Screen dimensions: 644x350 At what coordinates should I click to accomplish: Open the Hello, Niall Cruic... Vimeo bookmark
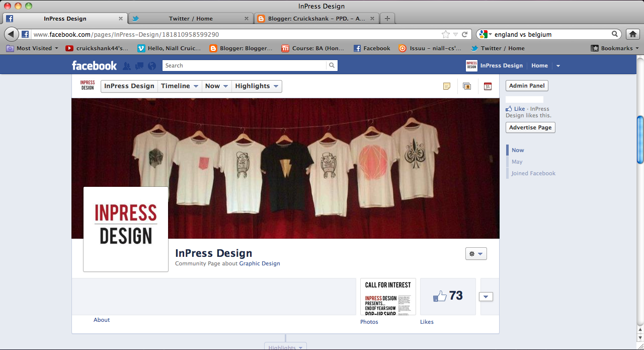pyautogui.click(x=169, y=48)
